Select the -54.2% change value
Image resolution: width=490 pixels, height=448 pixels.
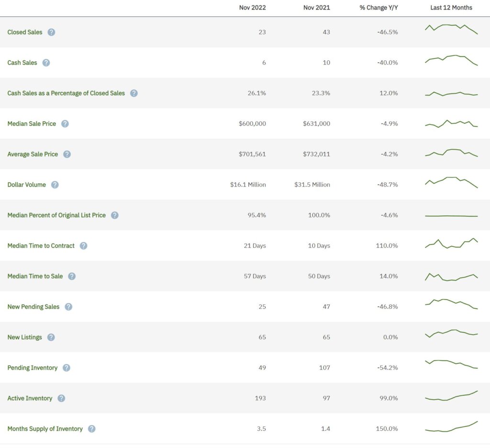pyautogui.click(x=388, y=368)
